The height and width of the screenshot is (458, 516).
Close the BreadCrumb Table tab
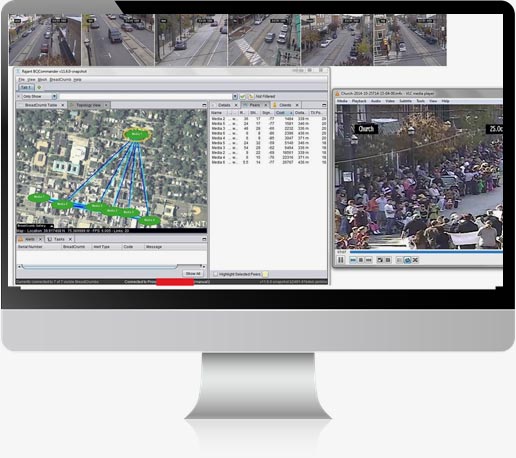click(63, 105)
